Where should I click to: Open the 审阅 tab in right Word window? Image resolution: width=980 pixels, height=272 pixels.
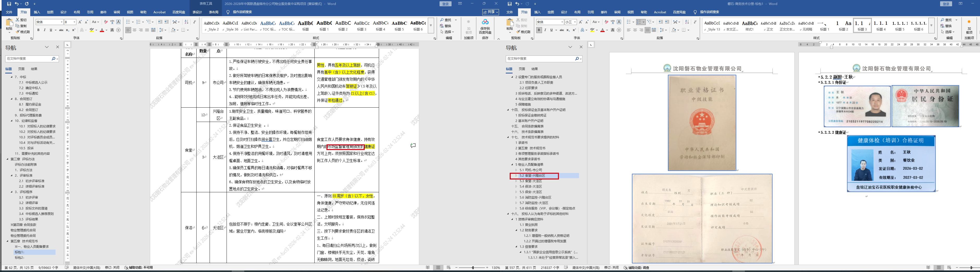tap(617, 12)
